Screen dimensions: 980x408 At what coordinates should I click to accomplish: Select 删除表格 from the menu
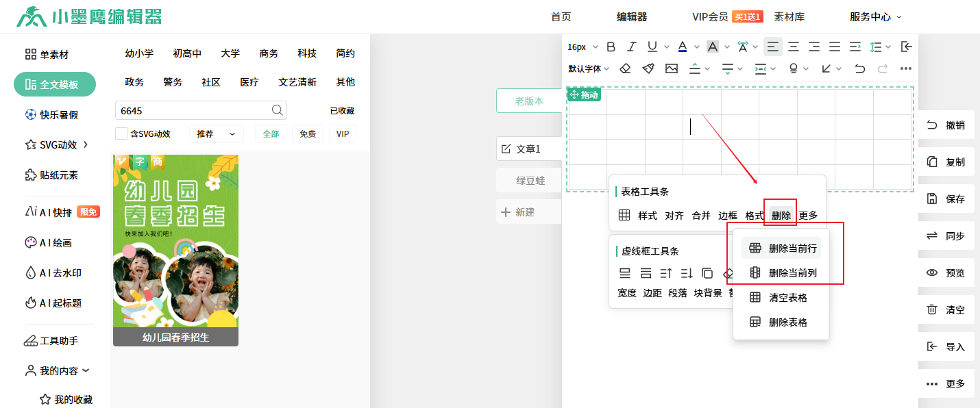[781, 322]
